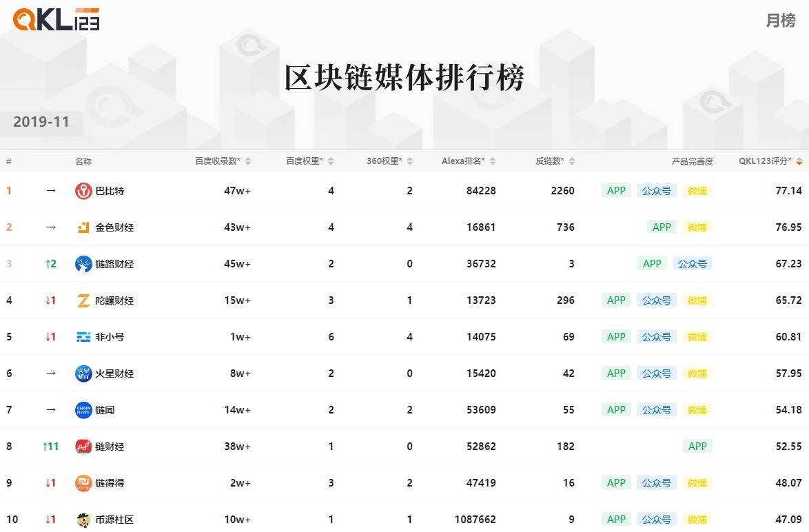This screenshot has width=809, height=532.
Task: Open 巴比特 media name link
Action: point(110,191)
